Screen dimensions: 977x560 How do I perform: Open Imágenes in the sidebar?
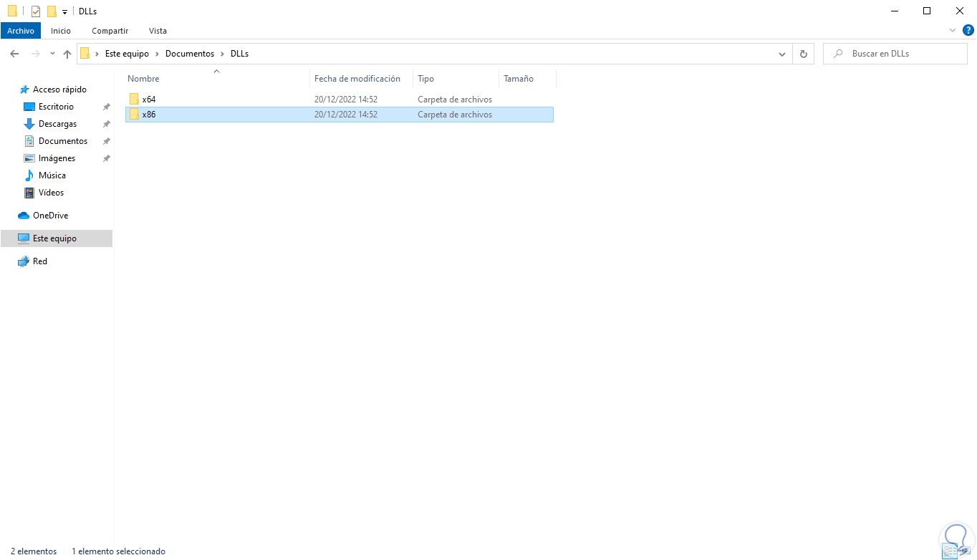(57, 158)
